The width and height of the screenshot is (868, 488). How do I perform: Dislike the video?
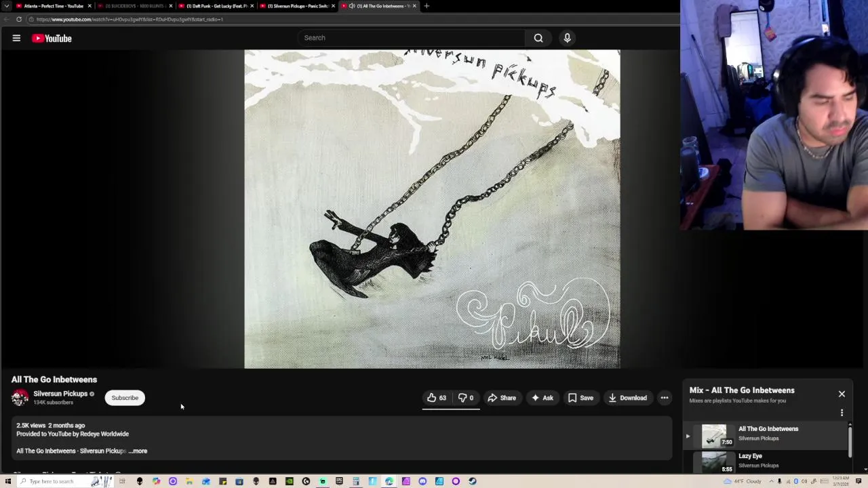465,398
